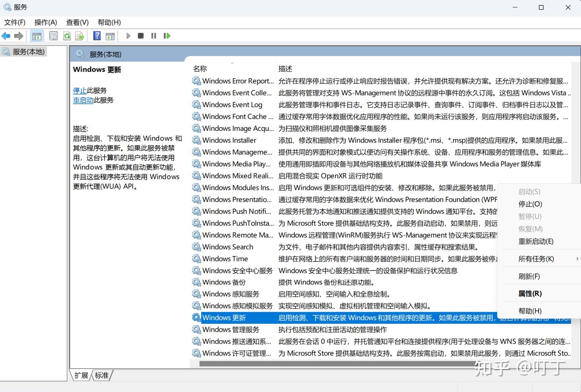Select the Windows Remote Ma... service
Image resolution: width=581 pixels, height=392 pixels.
238,235
